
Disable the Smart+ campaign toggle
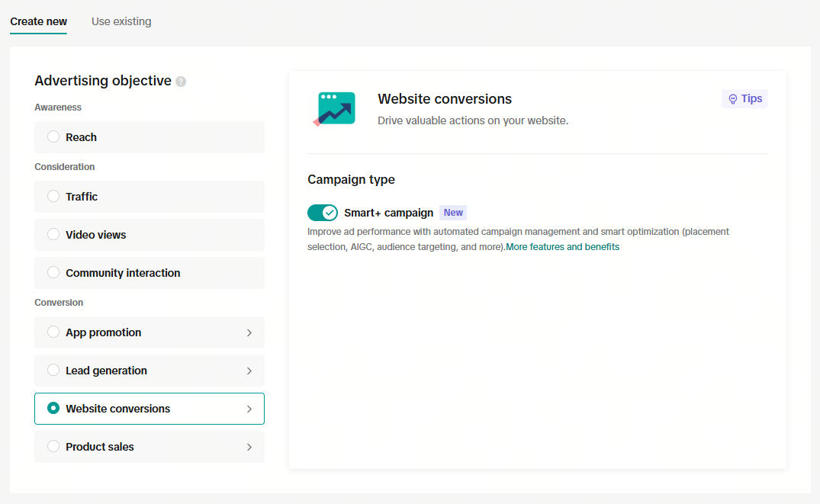[x=323, y=213]
